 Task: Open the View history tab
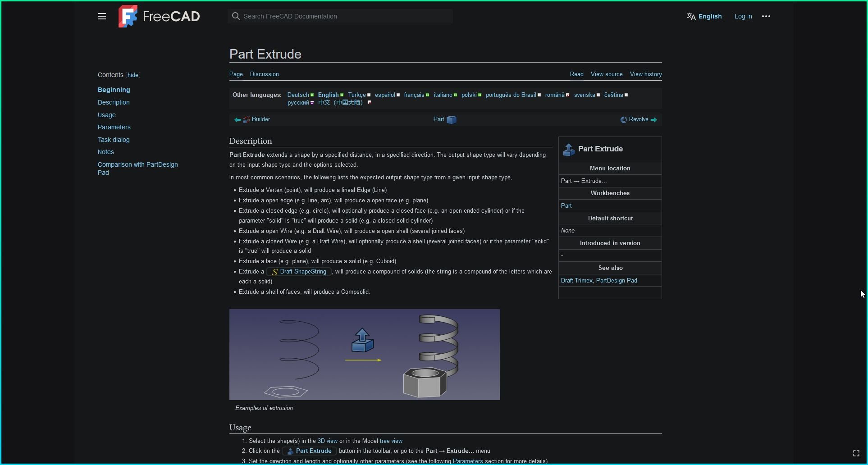point(646,74)
